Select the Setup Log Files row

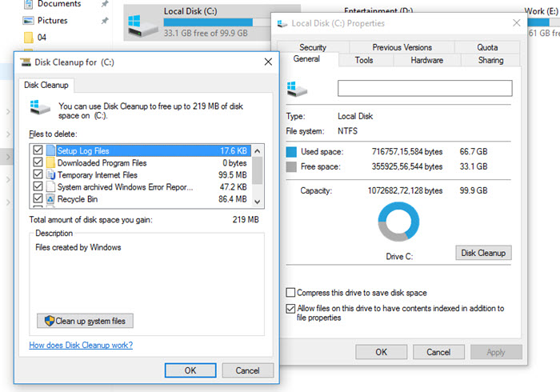pyautogui.click(x=141, y=150)
